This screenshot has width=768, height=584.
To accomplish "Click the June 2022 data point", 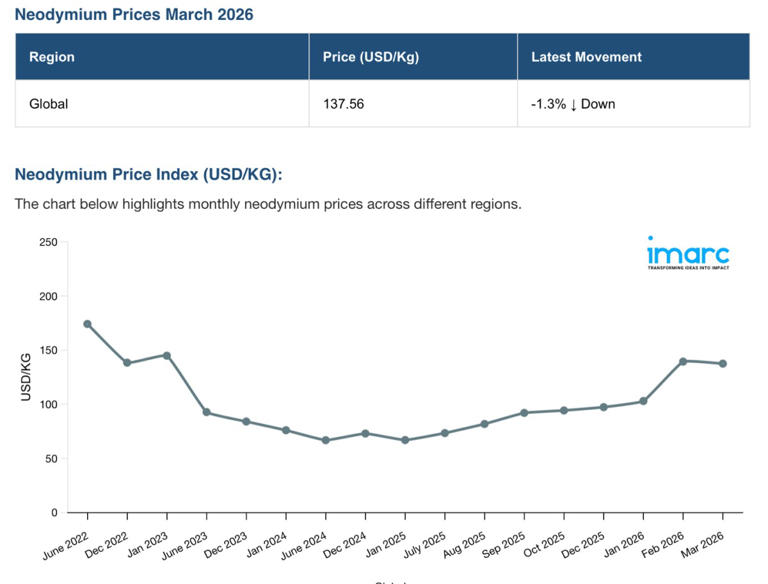I will click(87, 324).
